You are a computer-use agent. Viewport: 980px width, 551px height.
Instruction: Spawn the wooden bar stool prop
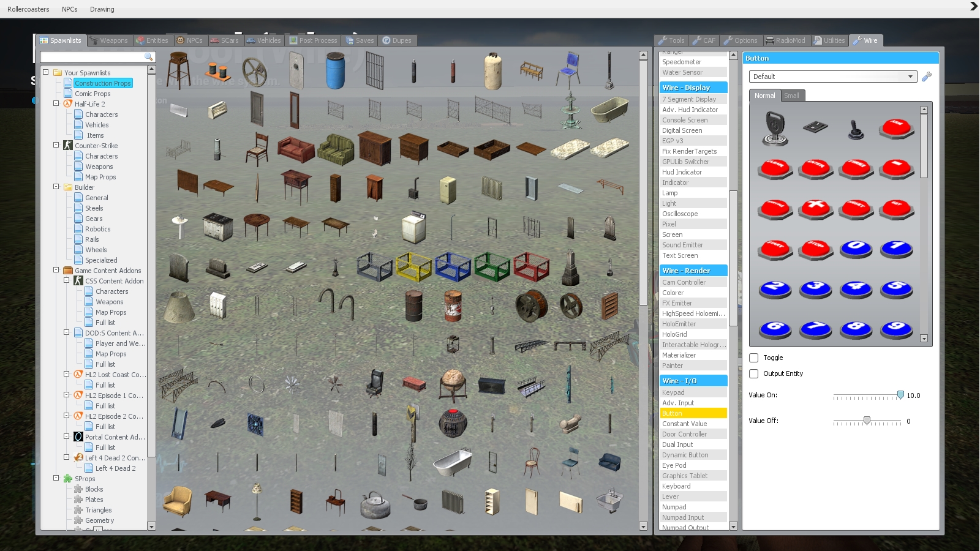pos(178,70)
